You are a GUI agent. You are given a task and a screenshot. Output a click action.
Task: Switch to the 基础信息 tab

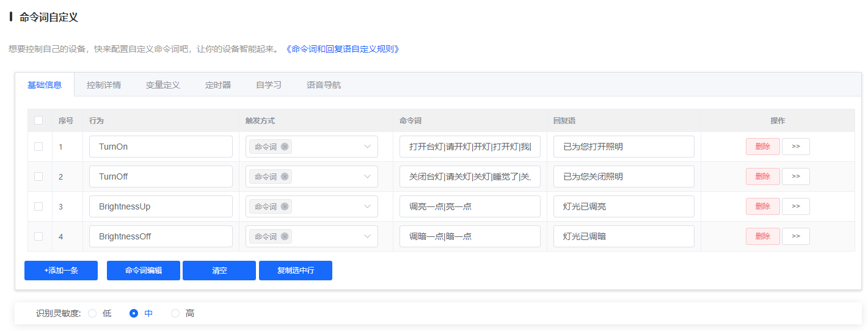(x=45, y=85)
